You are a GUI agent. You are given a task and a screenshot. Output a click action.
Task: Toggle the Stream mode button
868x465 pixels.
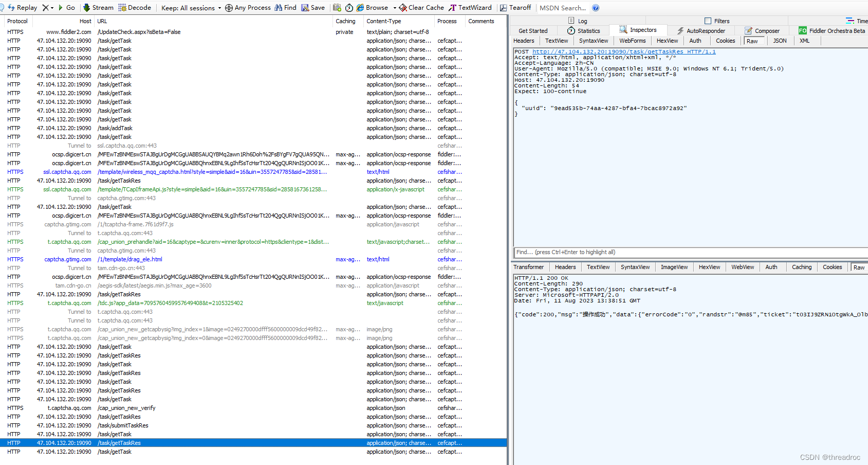[x=98, y=8]
